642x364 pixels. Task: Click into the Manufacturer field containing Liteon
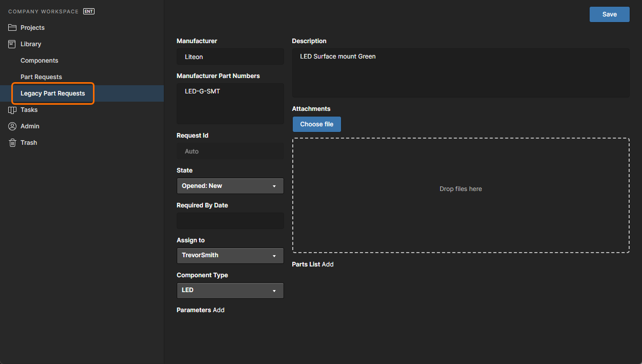(x=230, y=57)
